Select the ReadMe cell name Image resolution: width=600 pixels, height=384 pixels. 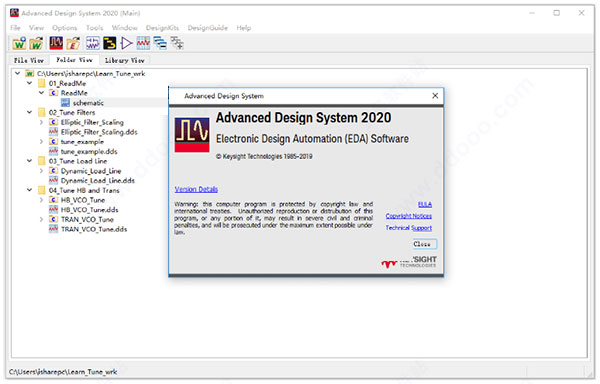coord(74,93)
